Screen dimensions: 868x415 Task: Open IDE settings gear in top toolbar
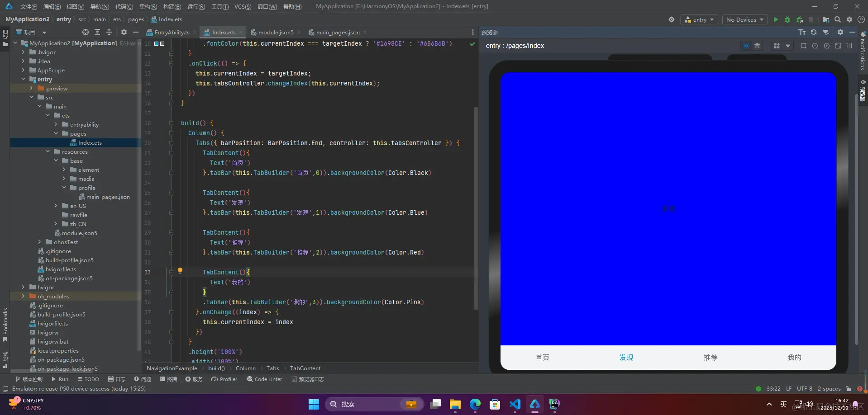click(849, 19)
